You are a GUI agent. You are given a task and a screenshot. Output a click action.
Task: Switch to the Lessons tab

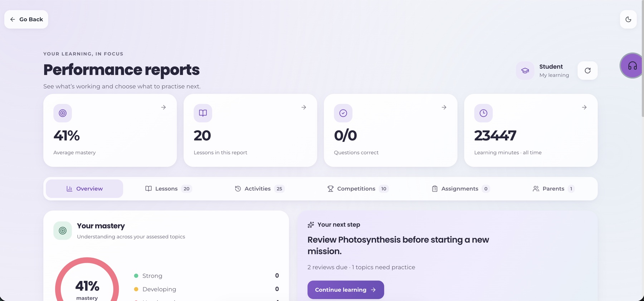tap(168, 189)
